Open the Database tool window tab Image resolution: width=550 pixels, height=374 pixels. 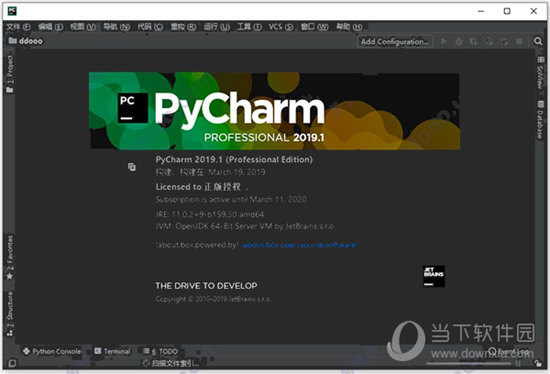pos(541,120)
